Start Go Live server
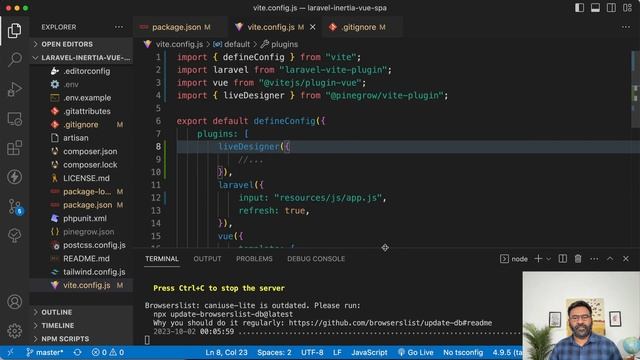This screenshot has height=360, width=640. [416, 352]
